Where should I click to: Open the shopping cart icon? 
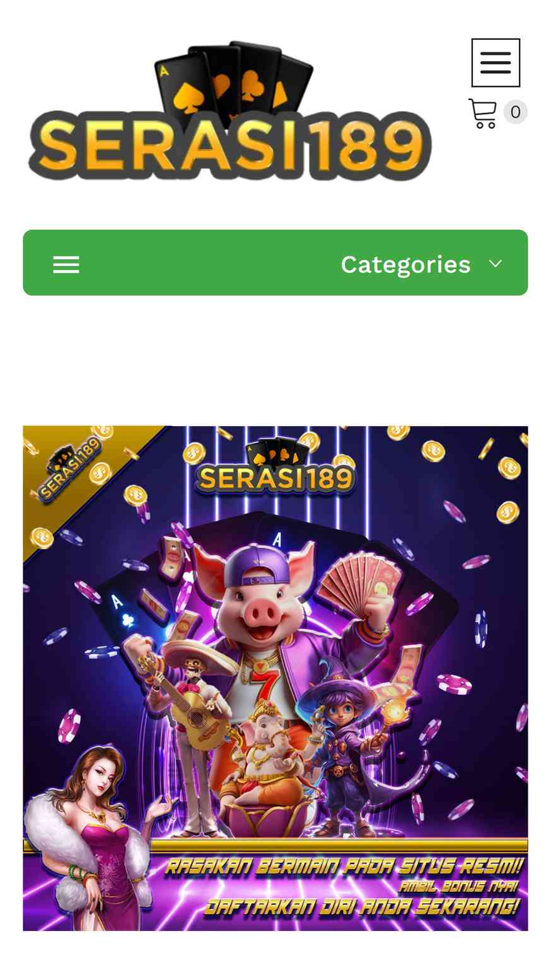coord(482,113)
